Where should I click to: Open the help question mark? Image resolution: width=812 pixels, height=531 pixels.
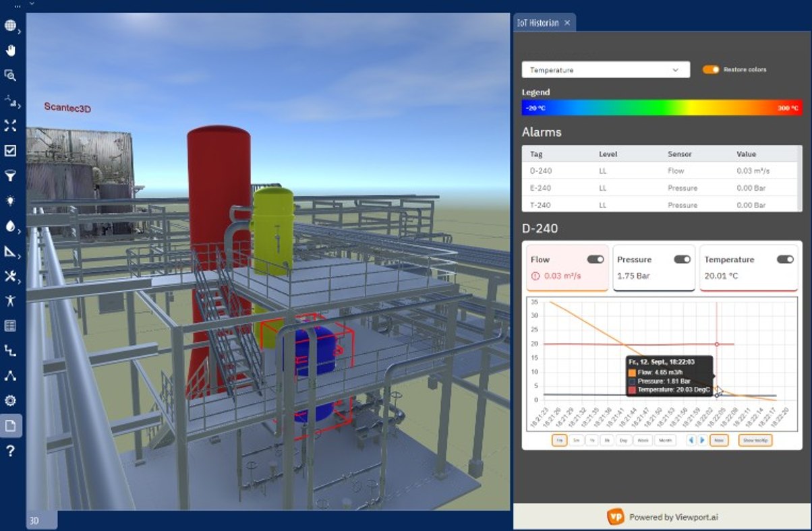10,451
